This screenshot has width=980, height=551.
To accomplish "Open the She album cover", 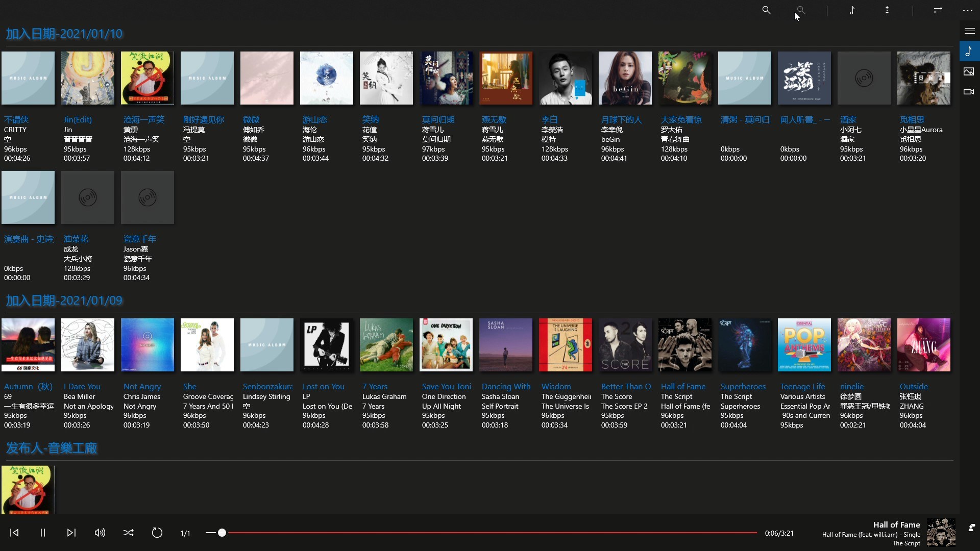I will (207, 345).
